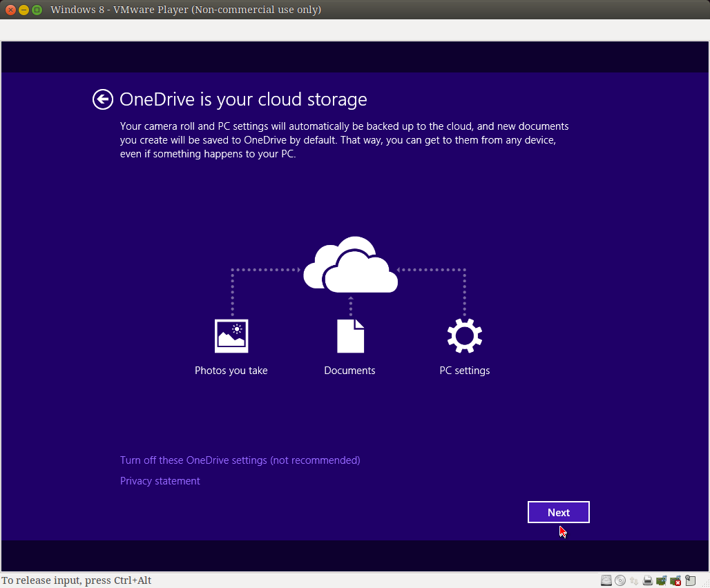The height and width of the screenshot is (588, 710).
Task: Click 'OneDrive is your cloud storage' heading
Action: tap(243, 99)
